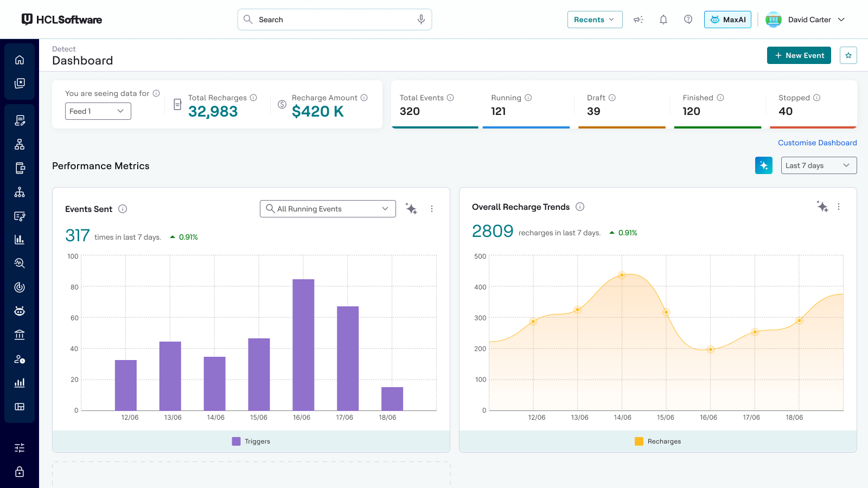Show info beside 'You are seeing data for'
868x488 pixels.
pyautogui.click(x=156, y=93)
